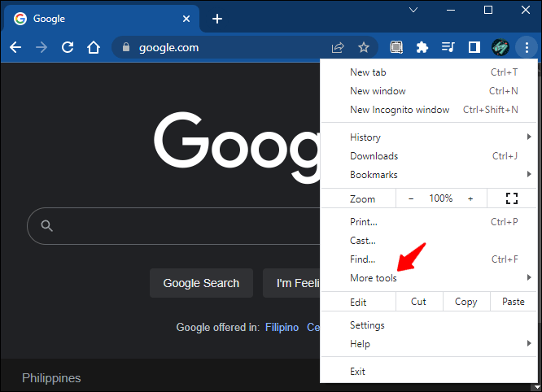
Task: Choose New window from menu
Action: click(x=429, y=91)
